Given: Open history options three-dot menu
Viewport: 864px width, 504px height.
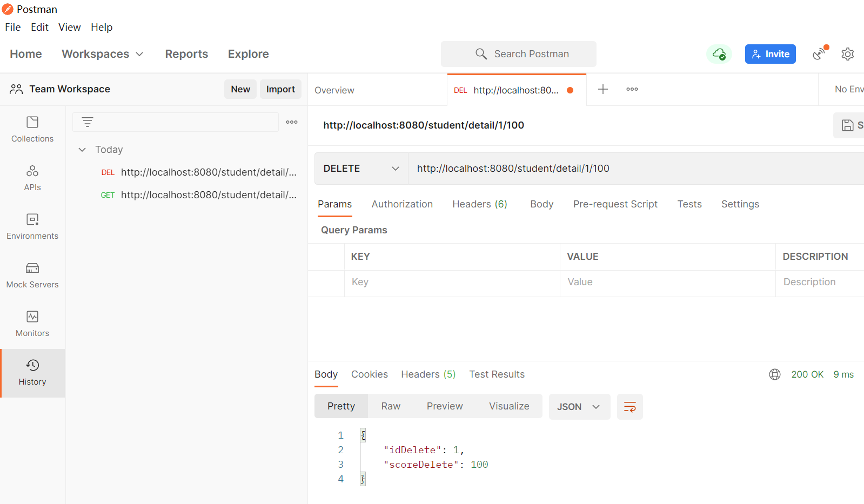Looking at the screenshot, I should click(x=292, y=122).
